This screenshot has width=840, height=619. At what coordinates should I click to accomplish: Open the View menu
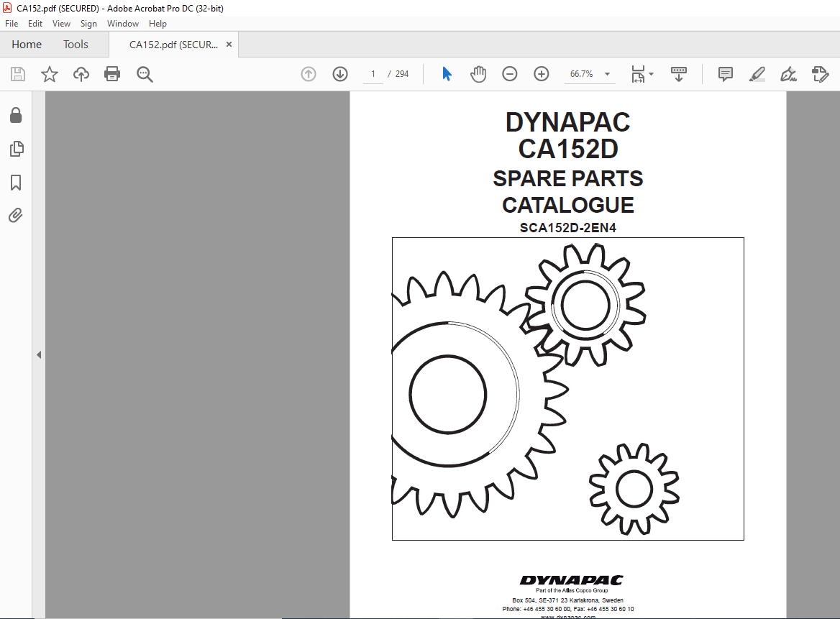click(61, 24)
